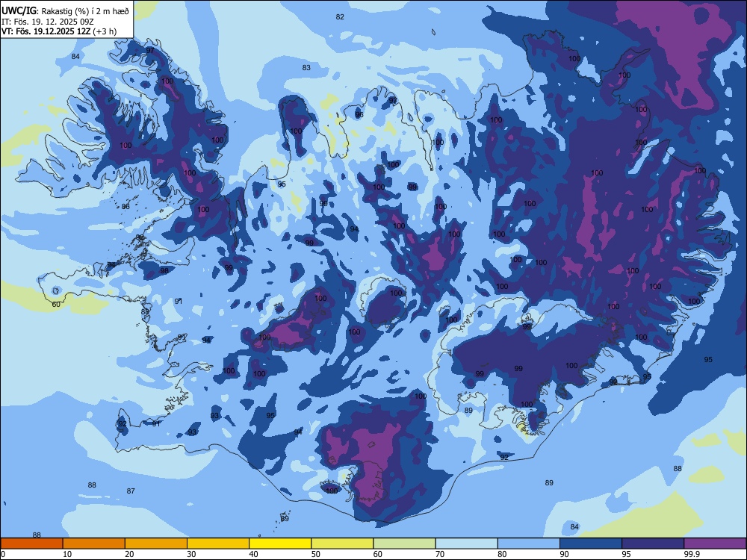Click the legend scale label "30"

[x=191, y=554]
